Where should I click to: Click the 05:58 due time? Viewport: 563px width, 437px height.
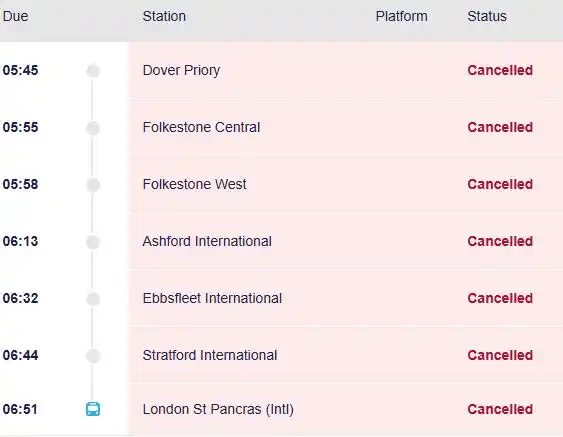tap(20, 184)
